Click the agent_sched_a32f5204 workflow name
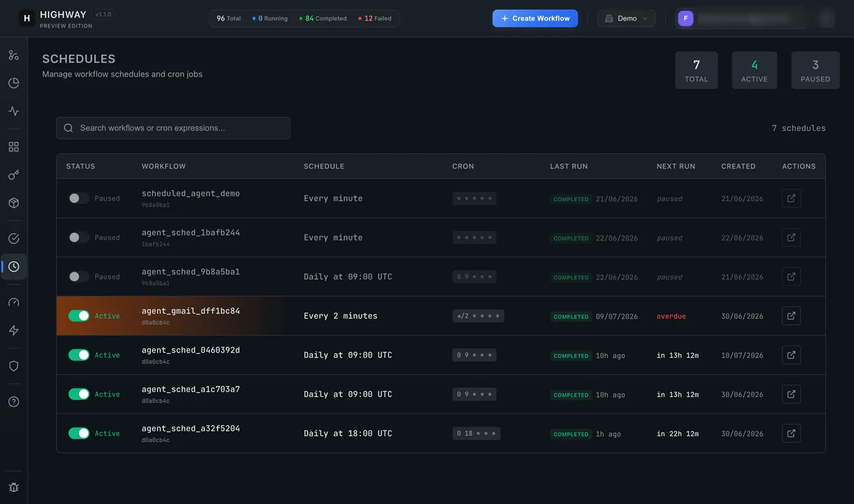This screenshot has height=504, width=854. click(x=191, y=428)
